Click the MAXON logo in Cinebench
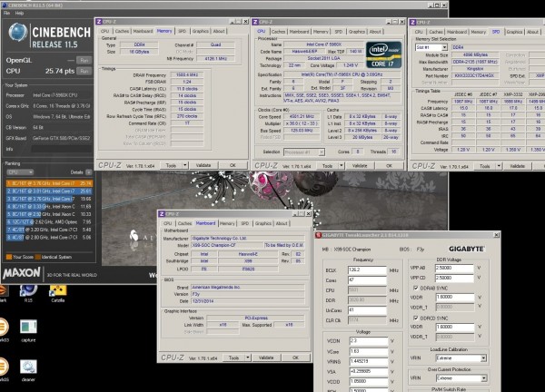 [22, 273]
